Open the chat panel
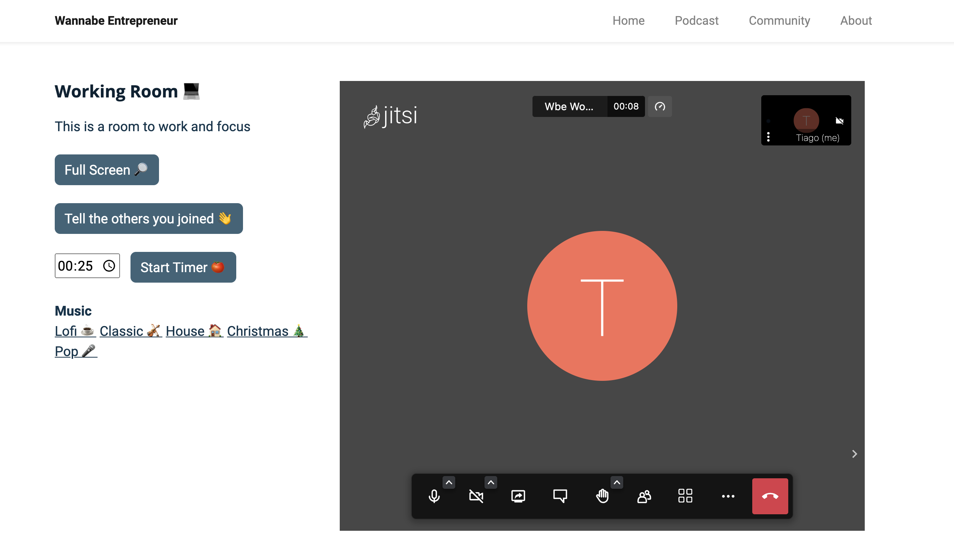The width and height of the screenshot is (954, 560). (x=560, y=496)
